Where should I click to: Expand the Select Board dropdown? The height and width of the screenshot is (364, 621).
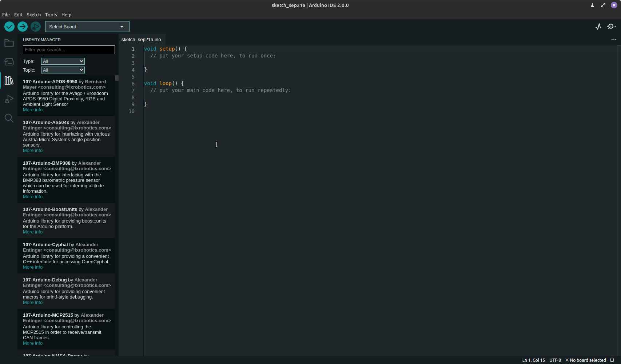pyautogui.click(x=87, y=27)
